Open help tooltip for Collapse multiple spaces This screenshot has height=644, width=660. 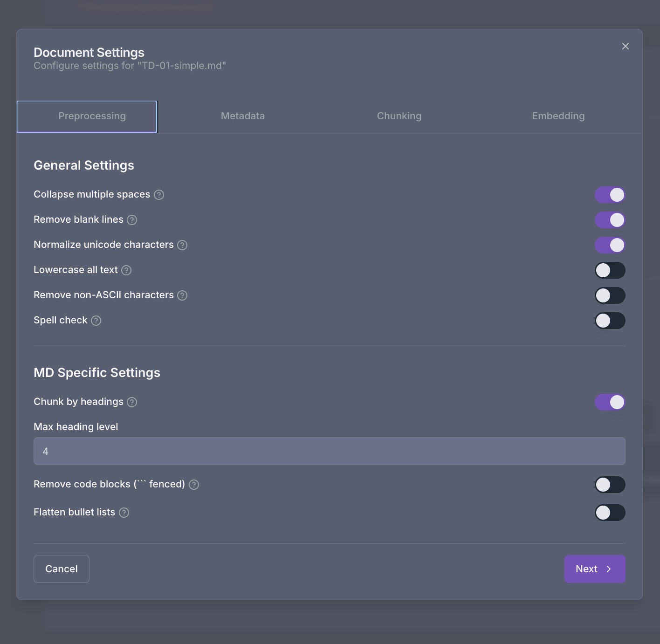click(158, 195)
